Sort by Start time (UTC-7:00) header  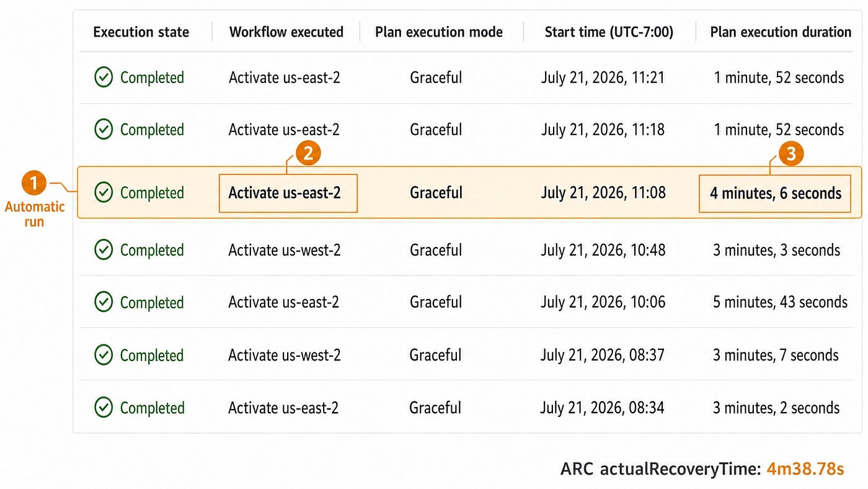[609, 32]
